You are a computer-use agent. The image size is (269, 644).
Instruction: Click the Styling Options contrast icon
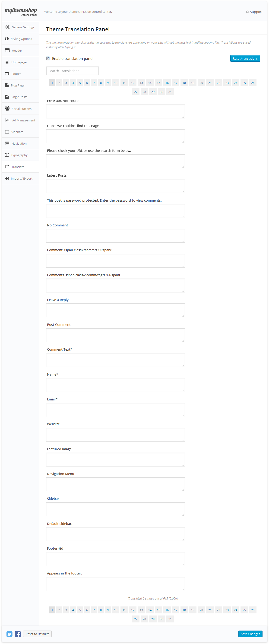tap(7, 39)
